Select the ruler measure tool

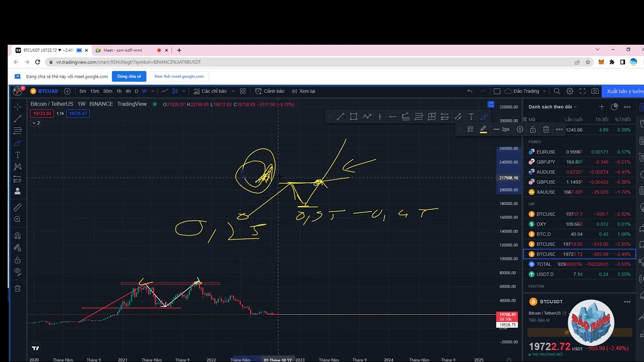18,207
